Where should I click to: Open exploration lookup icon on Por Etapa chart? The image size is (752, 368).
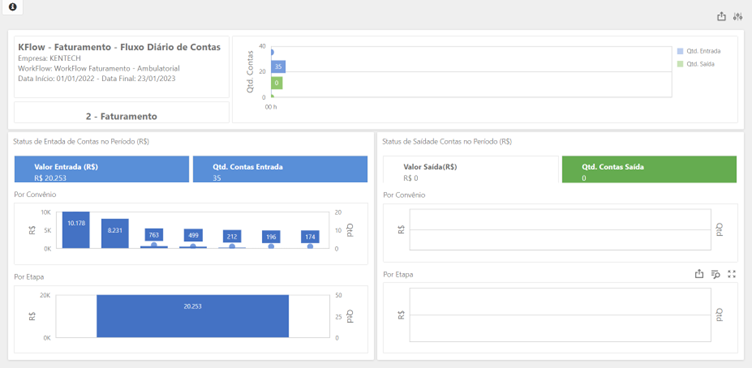click(716, 274)
